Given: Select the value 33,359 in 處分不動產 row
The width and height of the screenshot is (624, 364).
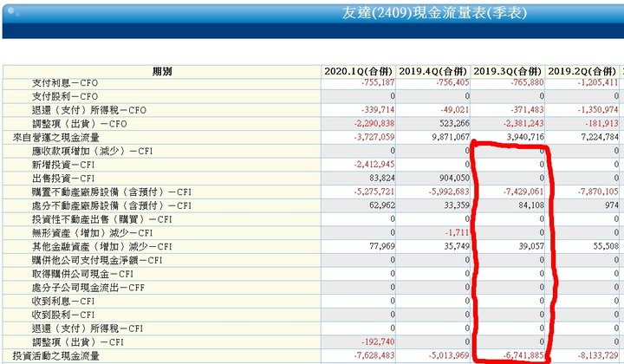Looking at the screenshot, I should 457,205.
